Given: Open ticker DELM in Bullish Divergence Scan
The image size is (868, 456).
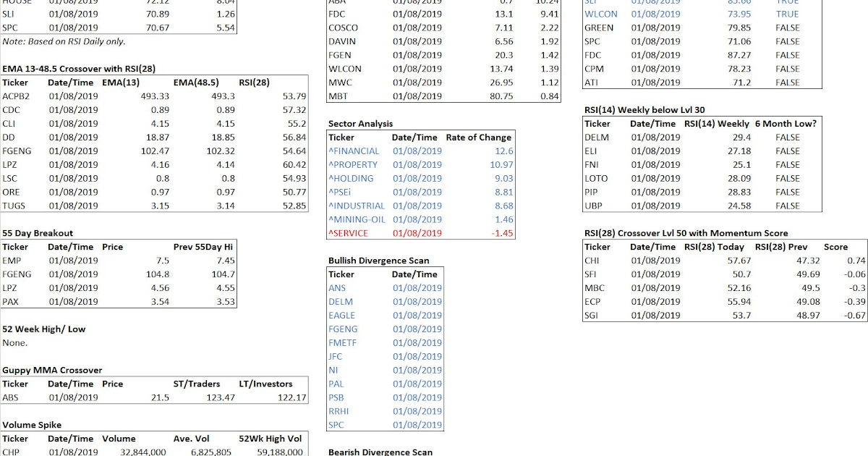Looking at the screenshot, I should click(x=341, y=301).
